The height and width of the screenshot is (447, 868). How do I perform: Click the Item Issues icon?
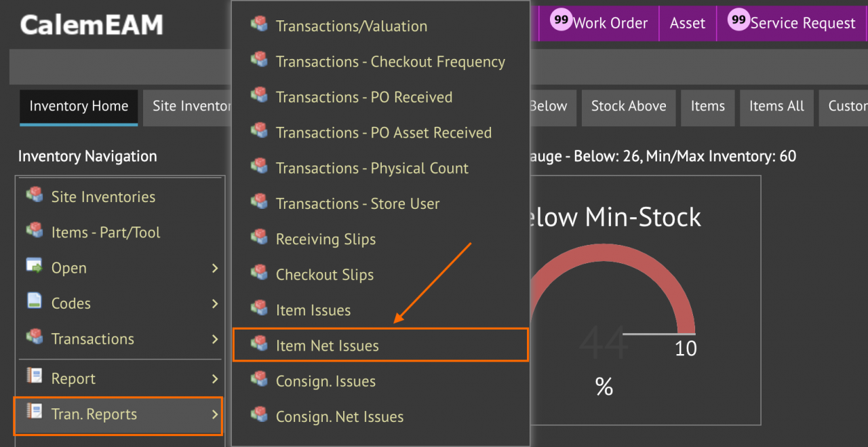coord(258,308)
